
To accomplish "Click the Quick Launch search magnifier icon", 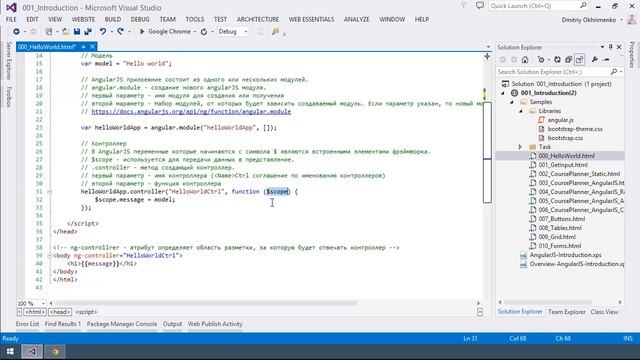I will point(583,6).
